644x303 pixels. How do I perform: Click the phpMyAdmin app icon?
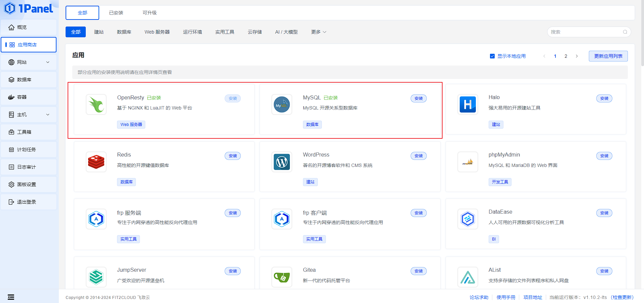tap(468, 162)
